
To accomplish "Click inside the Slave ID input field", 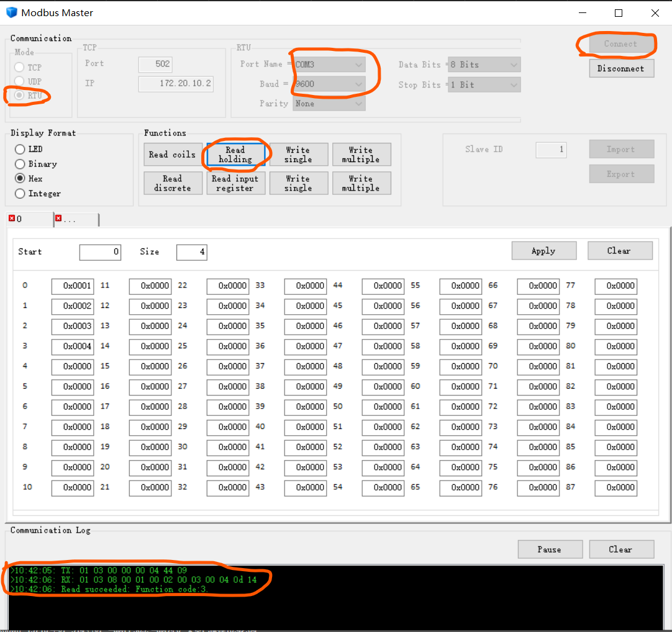I will [550, 150].
